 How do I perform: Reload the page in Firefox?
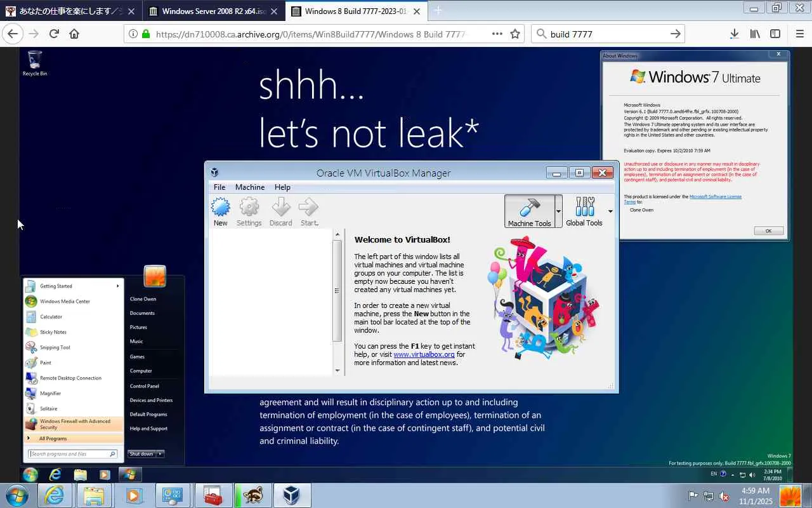point(54,34)
